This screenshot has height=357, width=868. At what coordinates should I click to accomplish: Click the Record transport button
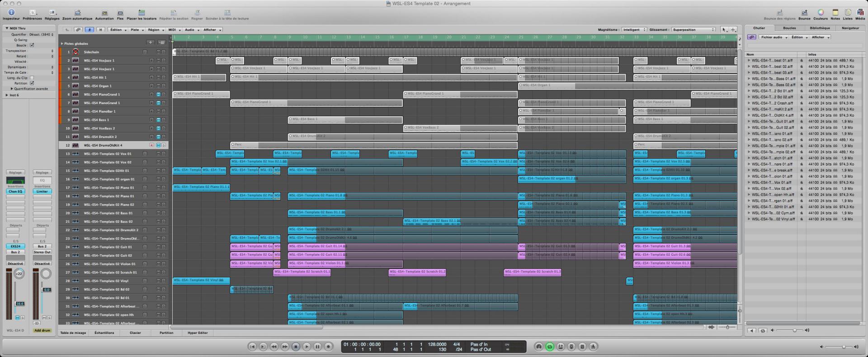[x=329, y=347]
